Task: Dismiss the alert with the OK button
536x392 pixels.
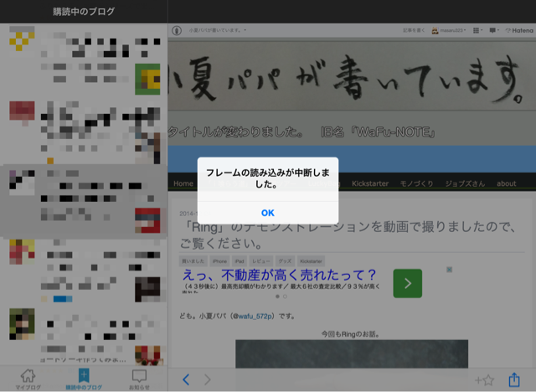Action: click(x=268, y=213)
